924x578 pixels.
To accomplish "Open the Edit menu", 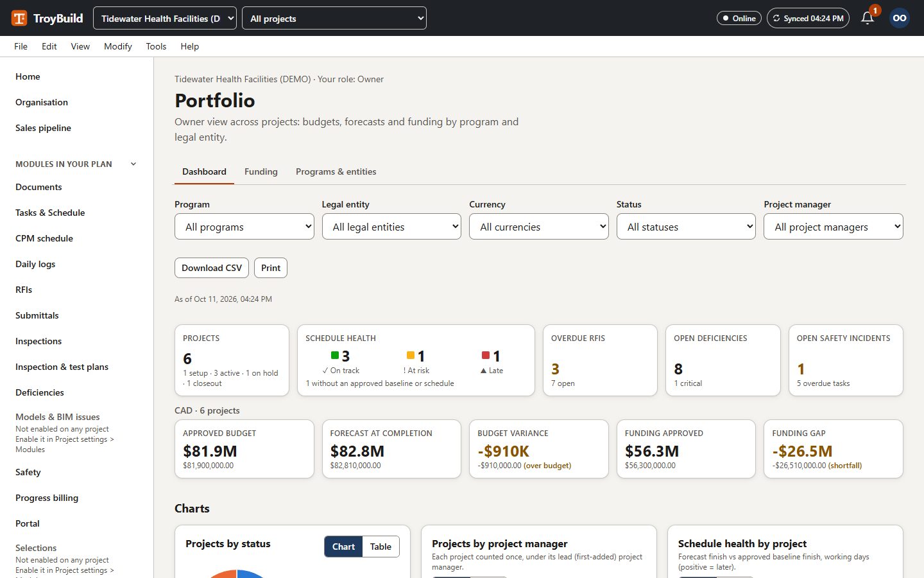I will click(x=49, y=46).
